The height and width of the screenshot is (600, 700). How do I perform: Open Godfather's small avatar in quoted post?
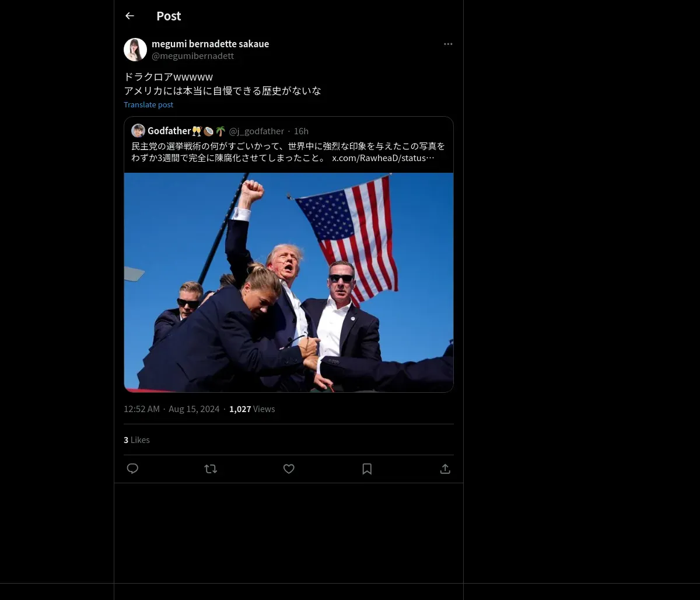[x=138, y=131]
